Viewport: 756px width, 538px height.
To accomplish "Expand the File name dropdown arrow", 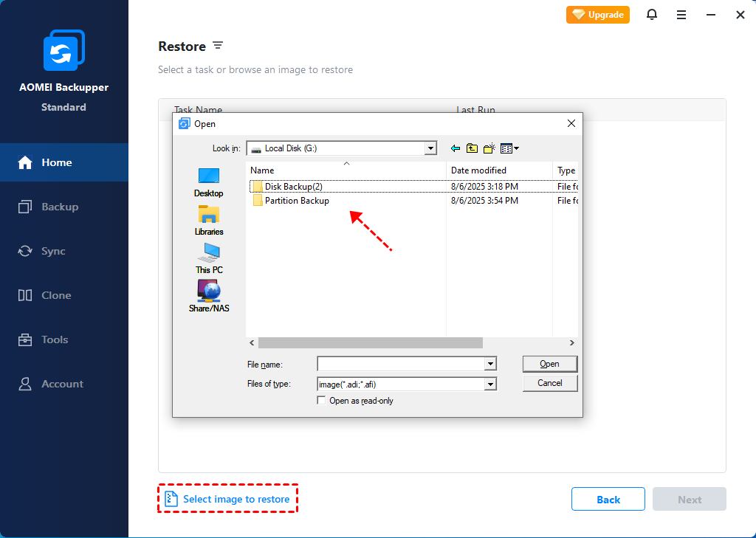I will [x=490, y=364].
